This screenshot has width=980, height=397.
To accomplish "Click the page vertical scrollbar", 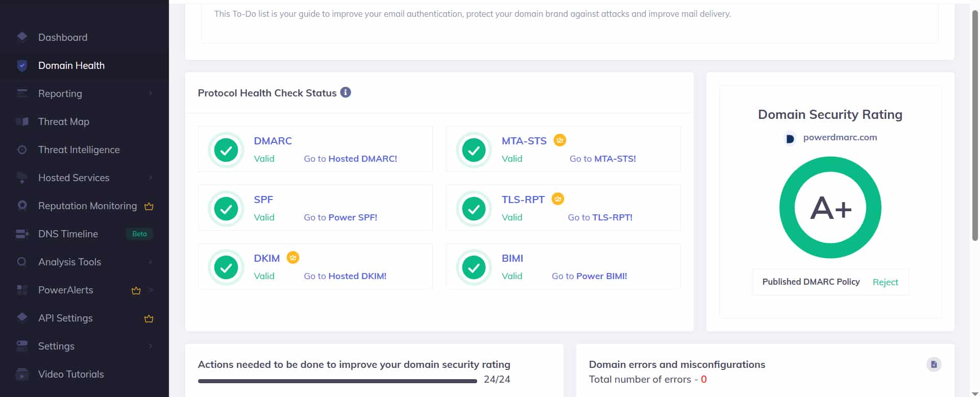I will click(975, 125).
